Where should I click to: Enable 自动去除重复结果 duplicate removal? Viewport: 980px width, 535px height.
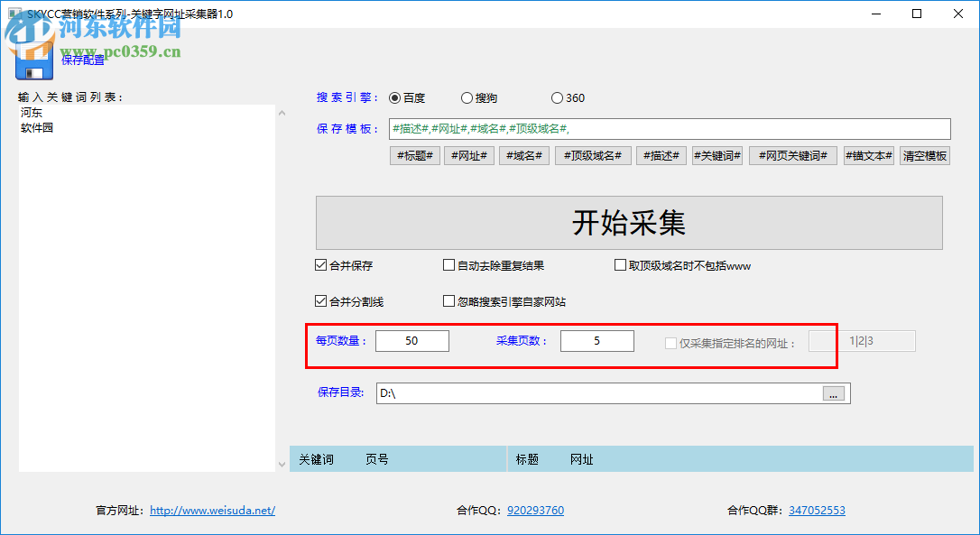[x=448, y=264]
